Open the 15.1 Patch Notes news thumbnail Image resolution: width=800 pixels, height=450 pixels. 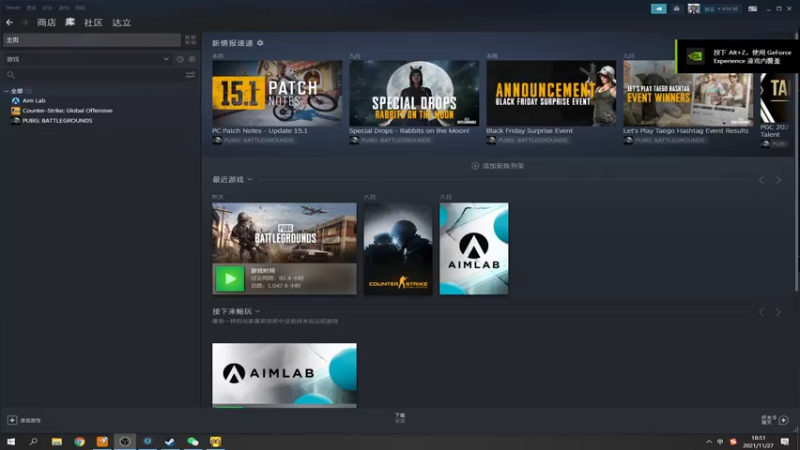click(277, 93)
